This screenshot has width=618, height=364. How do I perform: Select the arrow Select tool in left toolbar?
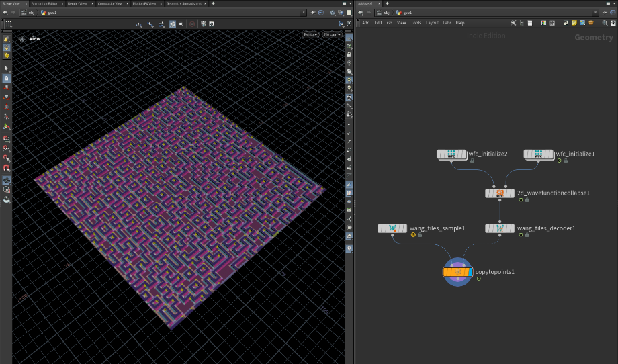point(6,69)
